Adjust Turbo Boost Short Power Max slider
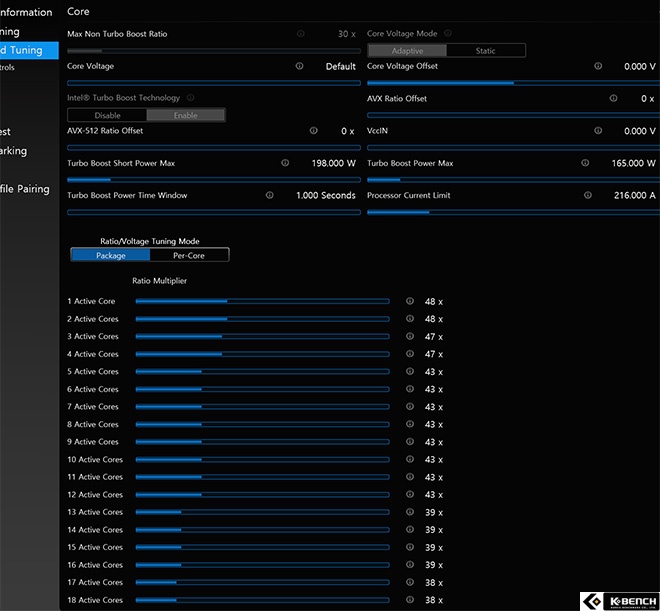660x611 pixels. [x=214, y=180]
